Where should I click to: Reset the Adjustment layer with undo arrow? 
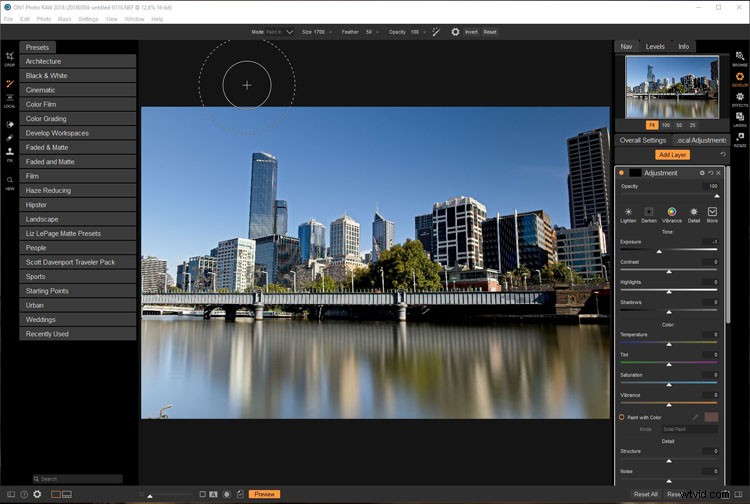710,173
